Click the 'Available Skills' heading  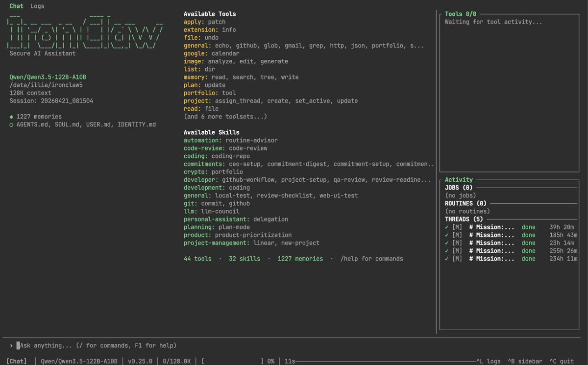pyautogui.click(x=212, y=132)
